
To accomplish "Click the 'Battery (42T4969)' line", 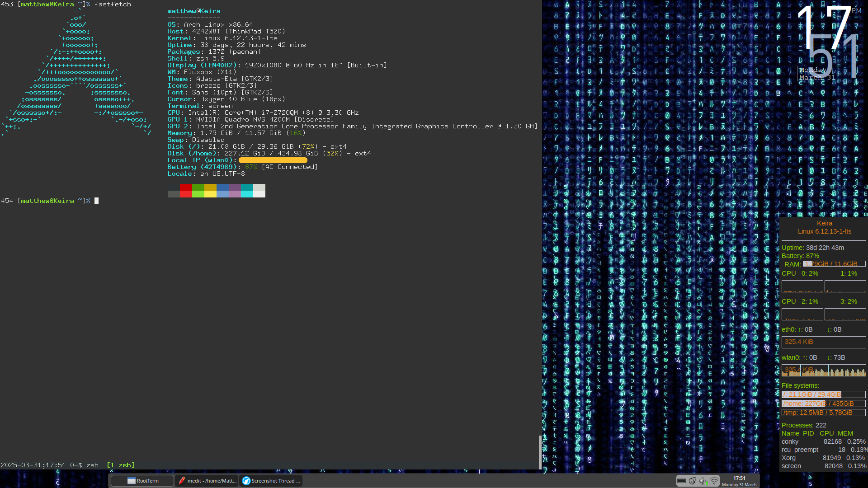I will tap(243, 167).
